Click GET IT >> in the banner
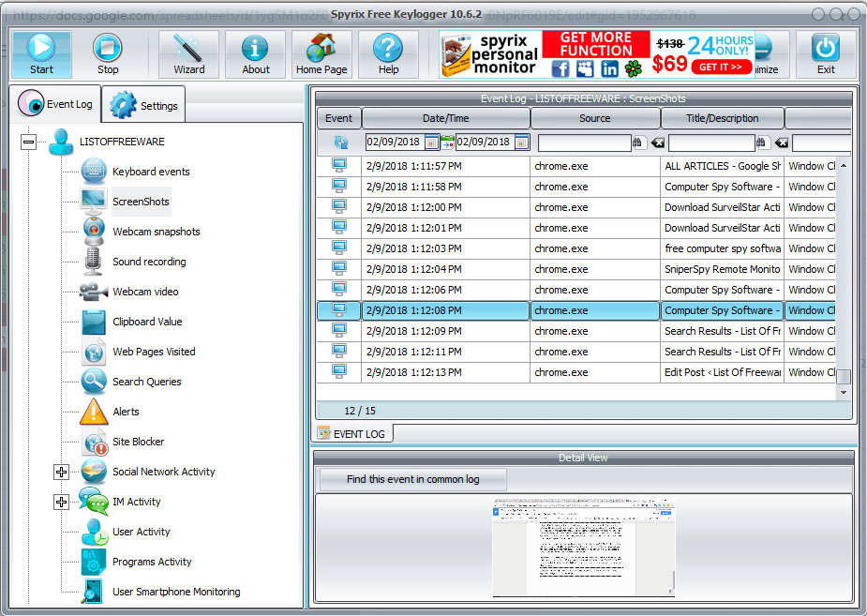867x616 pixels. (721, 67)
